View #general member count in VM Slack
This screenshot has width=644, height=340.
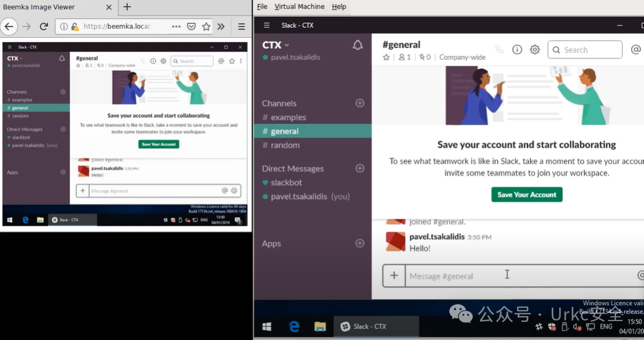click(404, 57)
